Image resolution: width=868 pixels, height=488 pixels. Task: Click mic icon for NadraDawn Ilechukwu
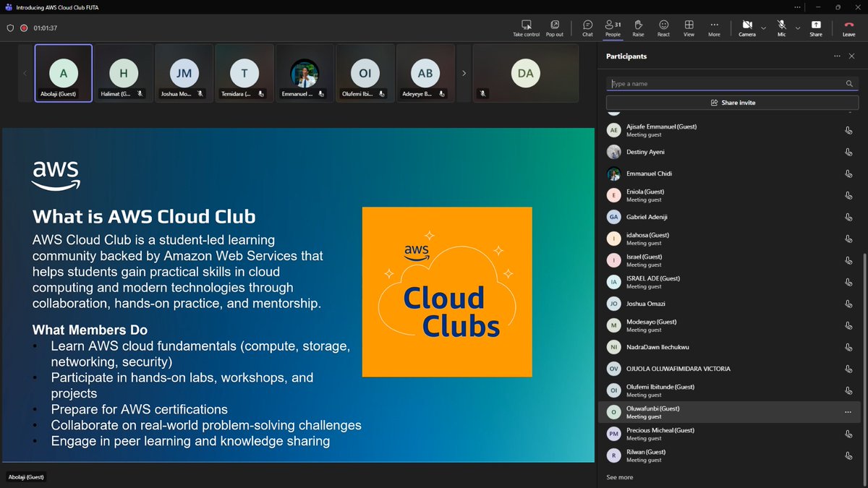(848, 348)
